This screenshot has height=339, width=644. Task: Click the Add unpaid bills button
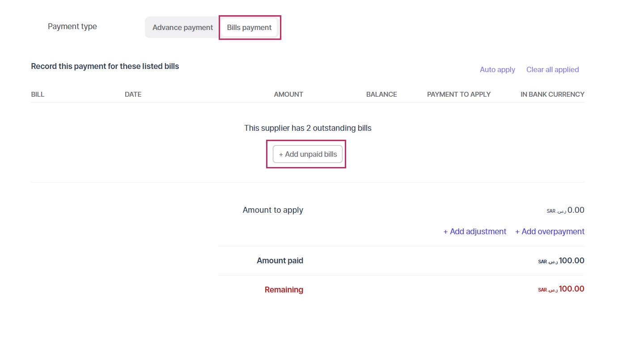pos(308,154)
